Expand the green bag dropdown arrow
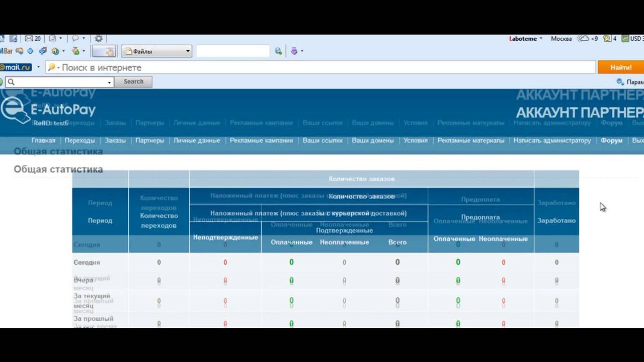644x362 pixels. tap(84, 51)
